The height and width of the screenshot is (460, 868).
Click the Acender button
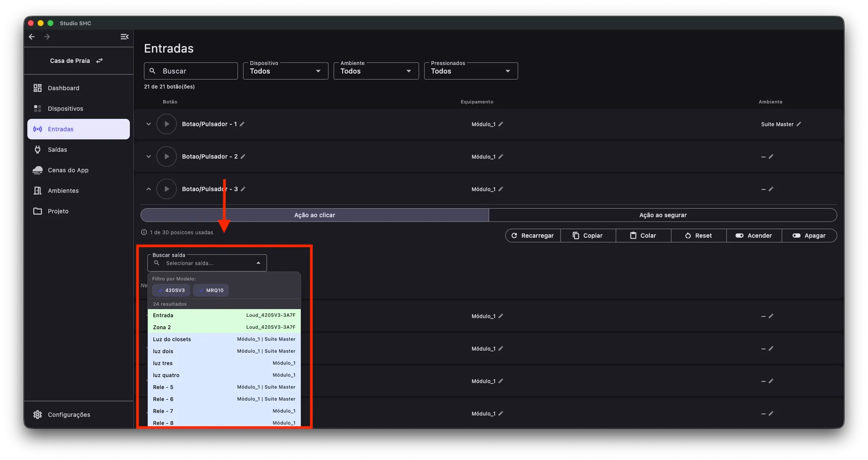click(x=754, y=236)
